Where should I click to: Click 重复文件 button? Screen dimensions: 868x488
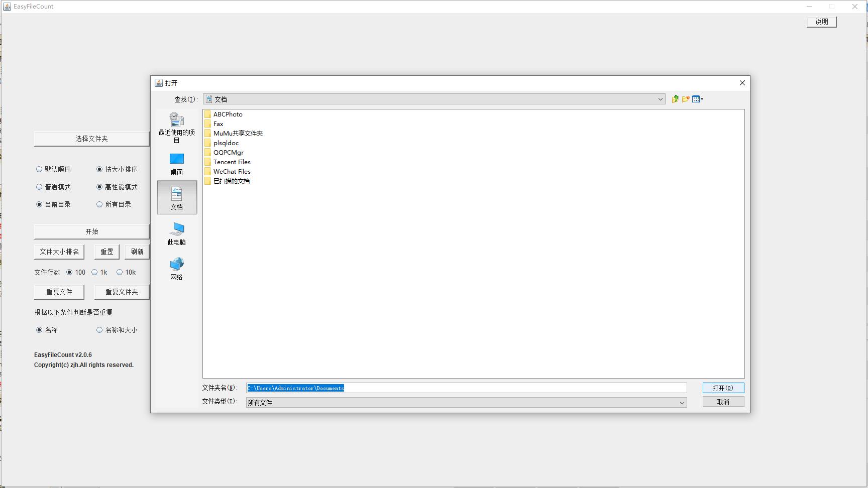point(59,292)
